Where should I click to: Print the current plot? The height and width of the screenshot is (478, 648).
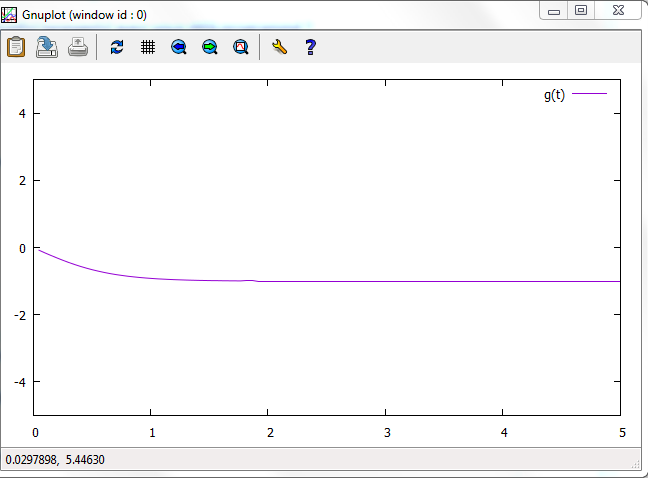click(78, 47)
